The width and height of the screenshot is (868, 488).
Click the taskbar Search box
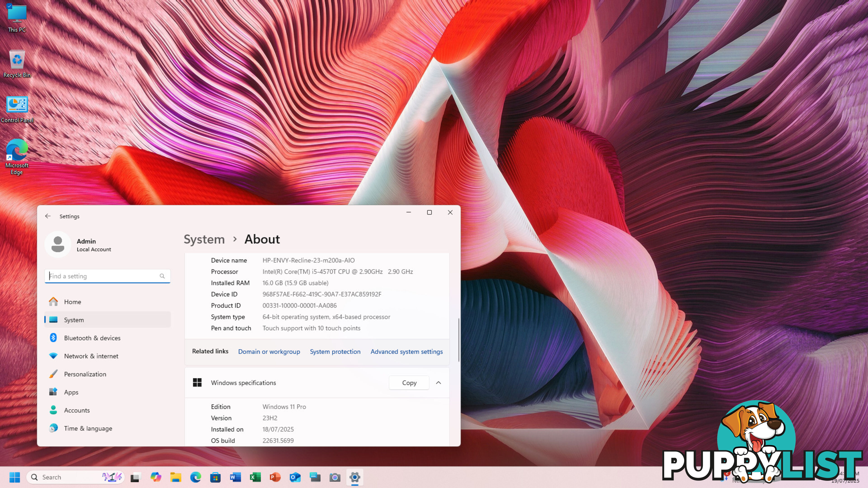(x=75, y=477)
